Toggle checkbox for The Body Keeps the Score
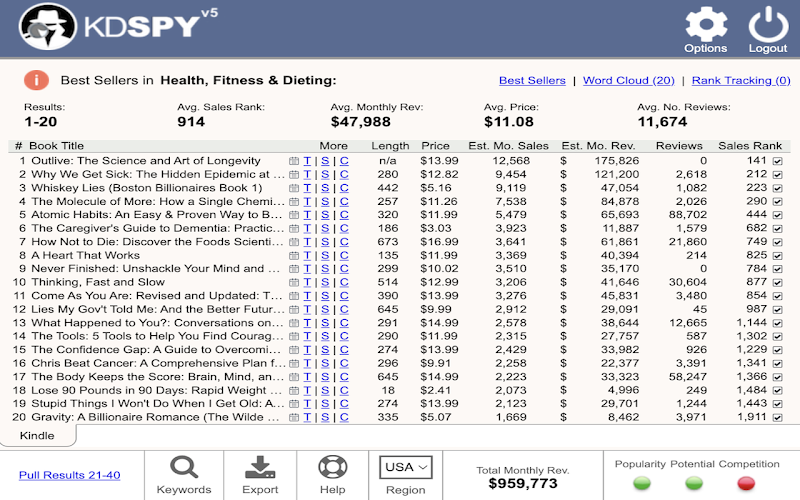The height and width of the screenshot is (500, 800). 778,377
